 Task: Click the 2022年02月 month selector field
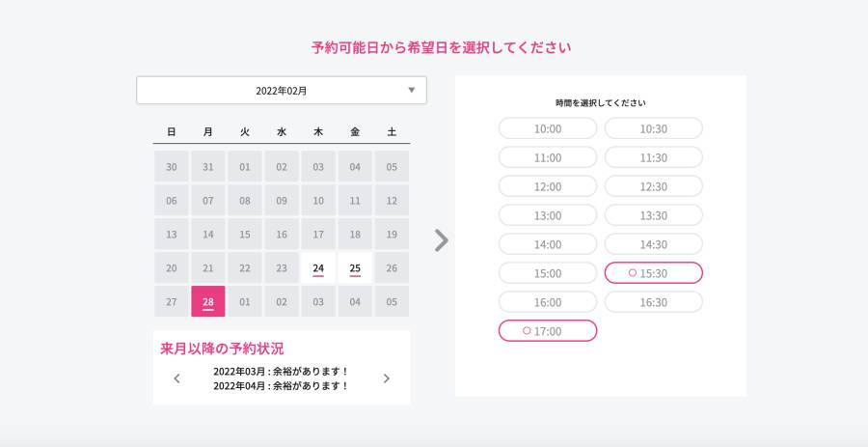click(x=282, y=91)
